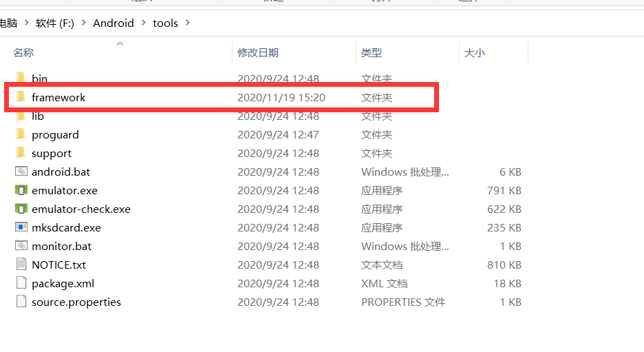Expand the chevron after tools breadcrumb
644x352 pixels.
pyautogui.click(x=188, y=23)
